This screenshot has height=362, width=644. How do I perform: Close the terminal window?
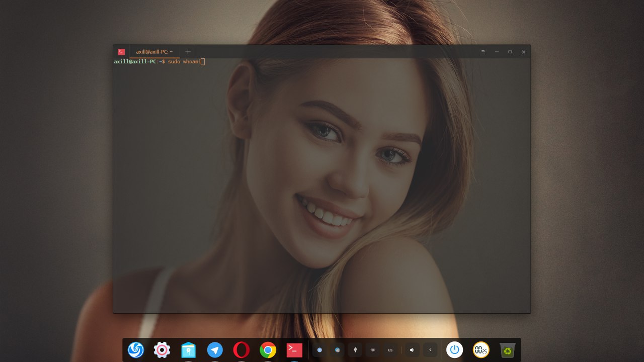[524, 52]
